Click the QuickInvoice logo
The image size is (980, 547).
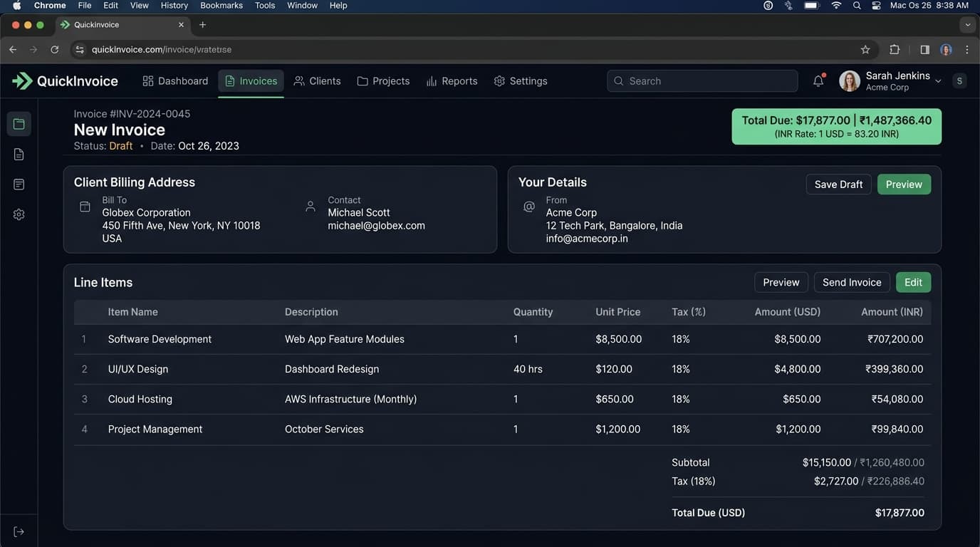point(65,81)
